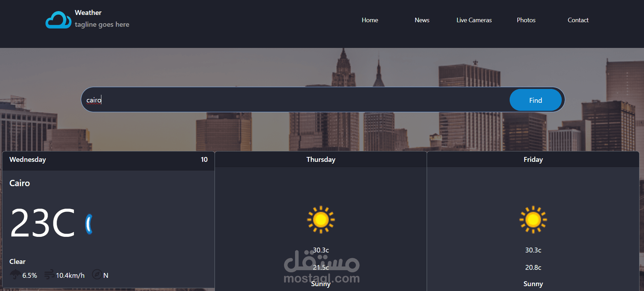Click Friday's 30.3c max temperature
The width and height of the screenshot is (644, 291).
click(533, 250)
